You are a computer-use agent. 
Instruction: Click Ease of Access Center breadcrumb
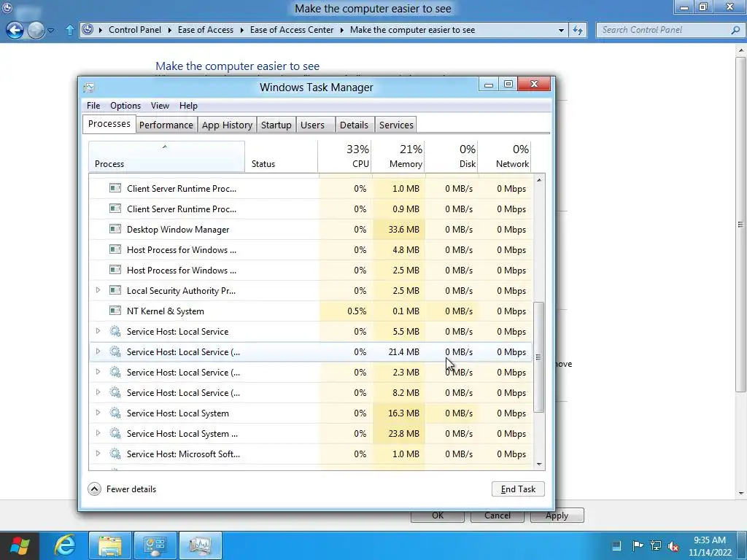[x=292, y=29]
